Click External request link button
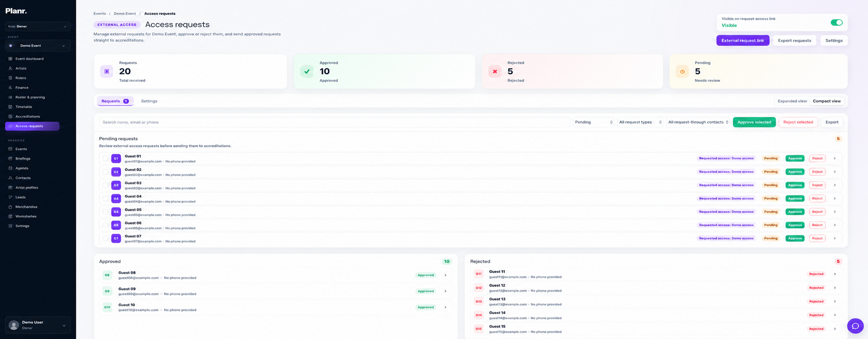868x339 pixels. tap(743, 41)
